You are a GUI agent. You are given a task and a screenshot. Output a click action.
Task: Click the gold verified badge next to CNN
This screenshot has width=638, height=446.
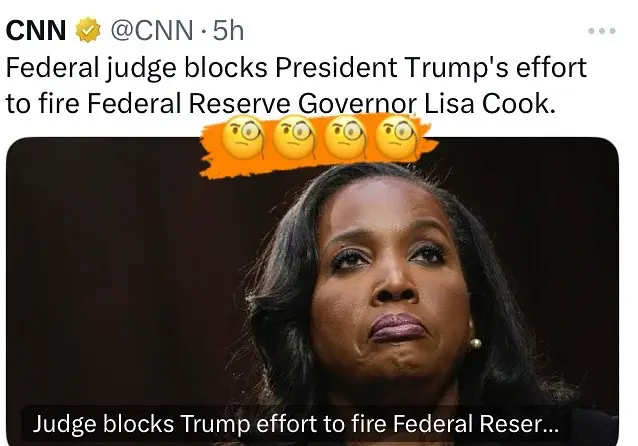click(88, 31)
